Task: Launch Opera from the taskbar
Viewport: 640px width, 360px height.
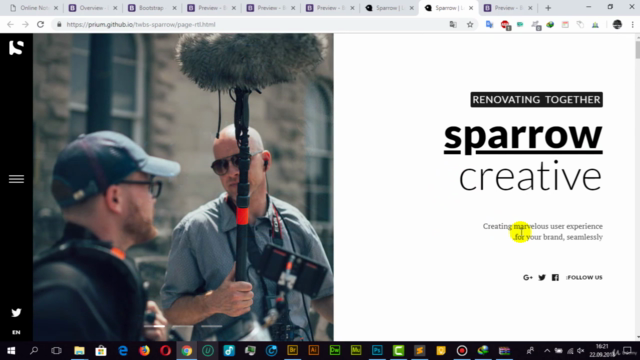Action: click(165, 351)
